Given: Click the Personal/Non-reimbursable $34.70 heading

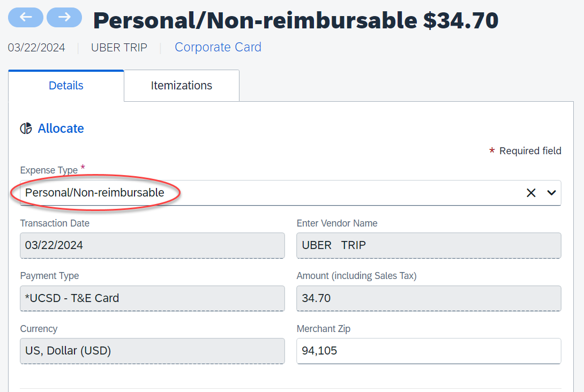Looking at the screenshot, I should [296, 20].
